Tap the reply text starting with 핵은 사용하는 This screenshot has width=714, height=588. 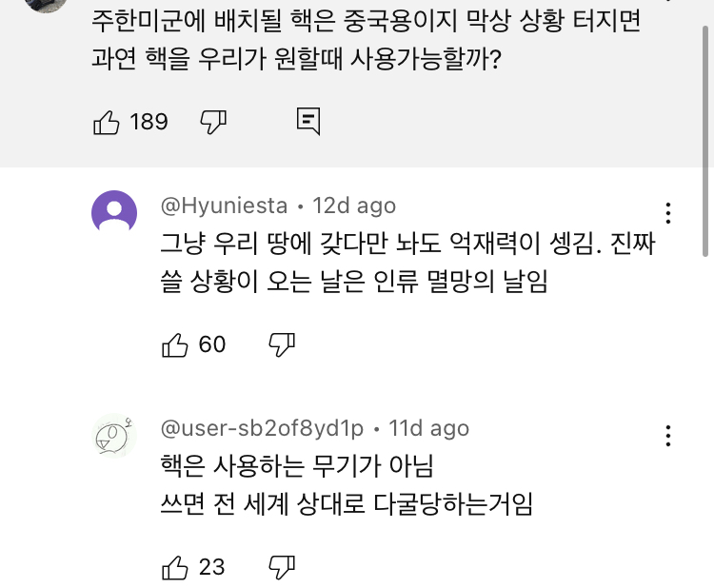tap(347, 485)
